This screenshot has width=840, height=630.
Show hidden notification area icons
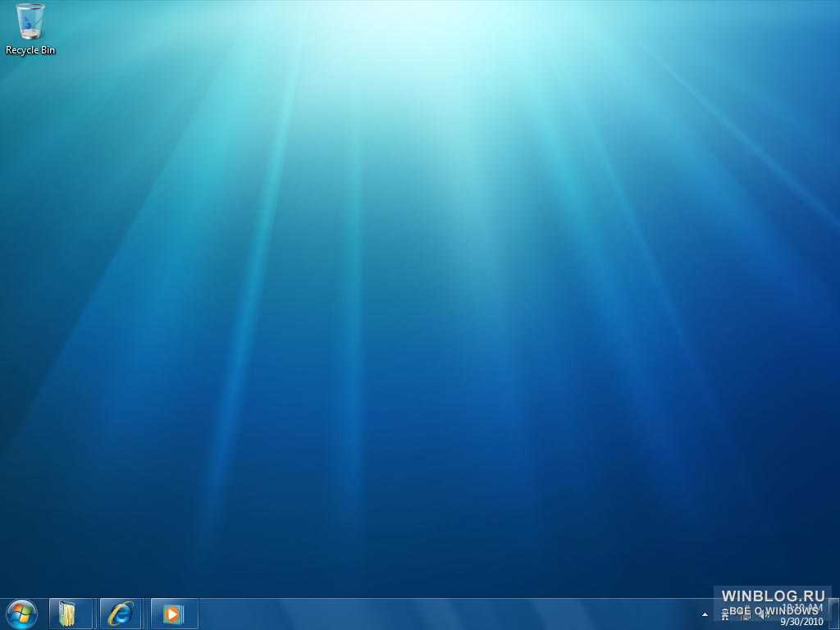click(x=705, y=614)
